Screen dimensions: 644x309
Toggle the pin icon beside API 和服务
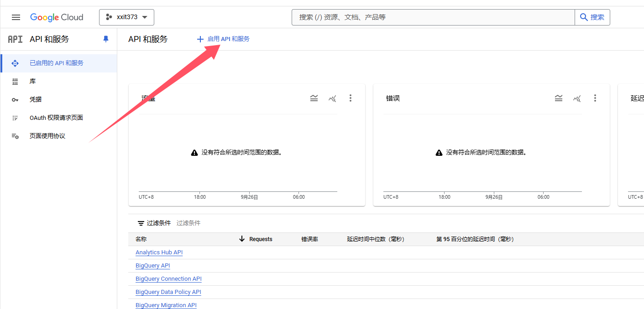(106, 39)
